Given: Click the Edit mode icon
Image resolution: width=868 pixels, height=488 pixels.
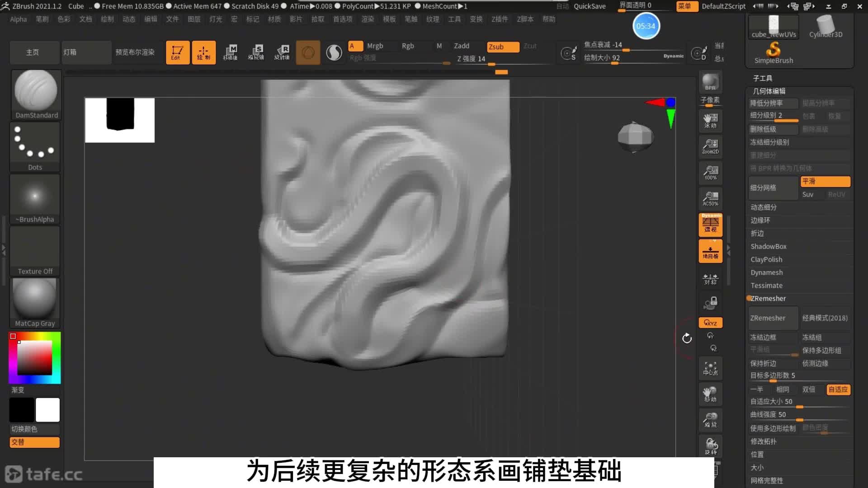Looking at the screenshot, I should [177, 52].
